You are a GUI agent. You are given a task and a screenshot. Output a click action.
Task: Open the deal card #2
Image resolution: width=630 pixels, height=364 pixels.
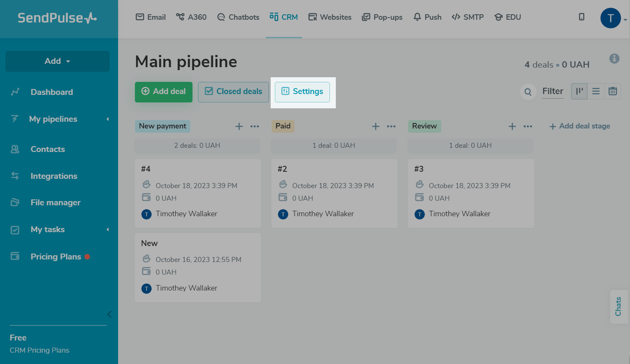pos(334,193)
